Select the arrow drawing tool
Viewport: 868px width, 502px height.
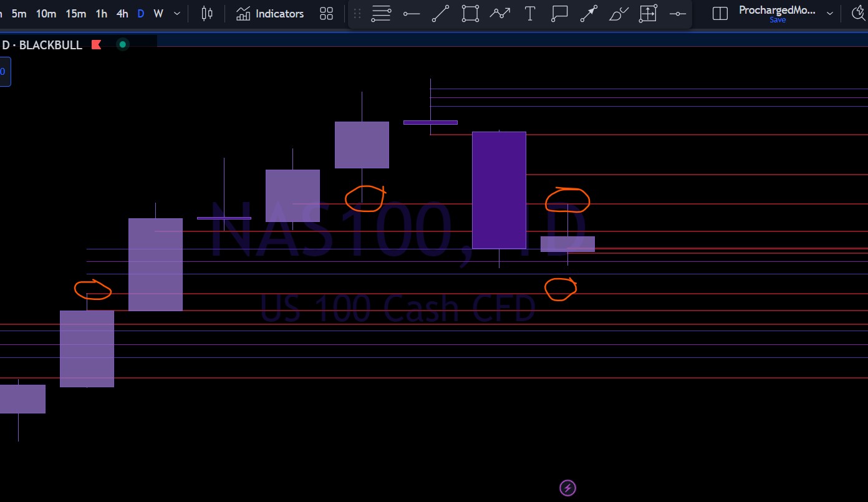point(589,14)
